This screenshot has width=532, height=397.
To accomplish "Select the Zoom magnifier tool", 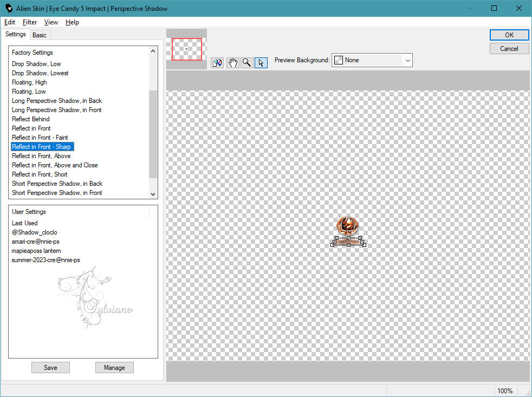I will (247, 63).
